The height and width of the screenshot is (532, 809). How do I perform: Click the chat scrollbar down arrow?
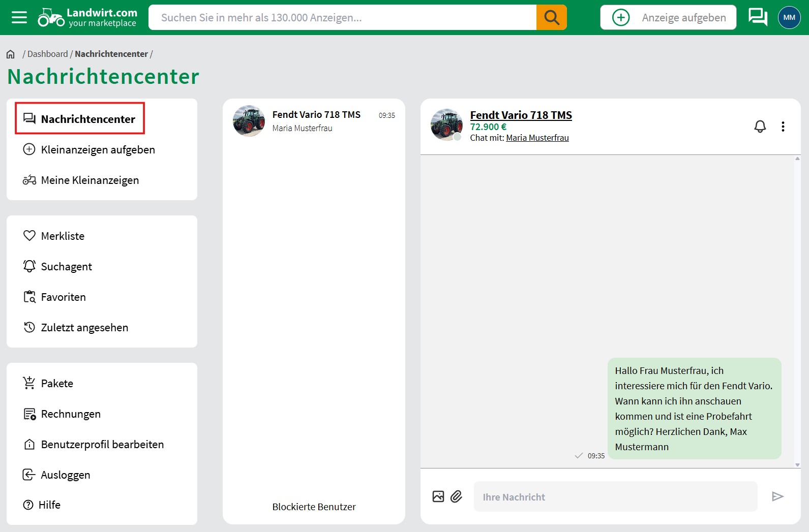click(x=797, y=464)
